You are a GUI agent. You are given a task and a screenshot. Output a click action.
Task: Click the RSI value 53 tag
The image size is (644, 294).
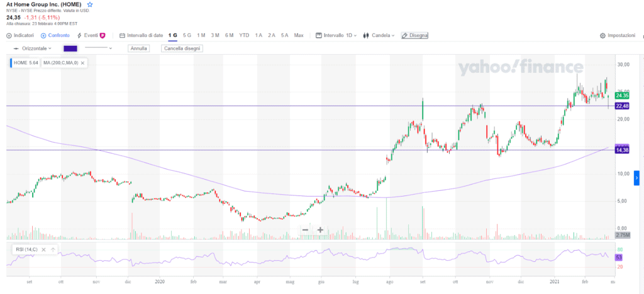pyautogui.click(x=619, y=258)
